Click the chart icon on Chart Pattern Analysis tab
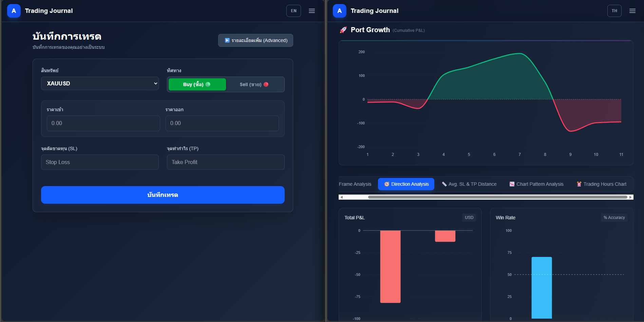 (511, 184)
